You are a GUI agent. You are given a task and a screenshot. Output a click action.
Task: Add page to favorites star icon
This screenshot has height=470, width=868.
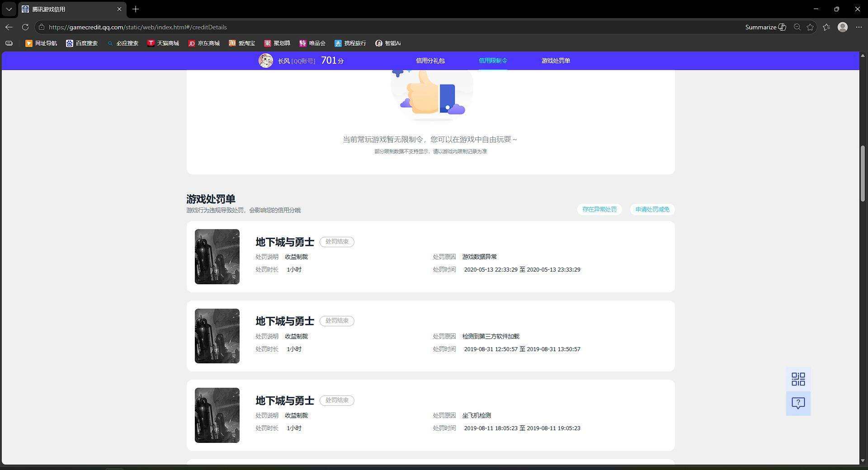810,27
